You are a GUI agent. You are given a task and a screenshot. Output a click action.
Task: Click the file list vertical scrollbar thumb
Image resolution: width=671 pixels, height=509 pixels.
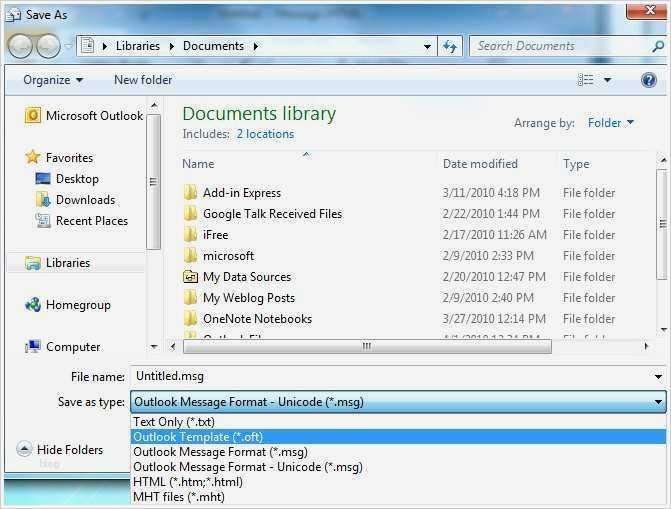(663, 224)
